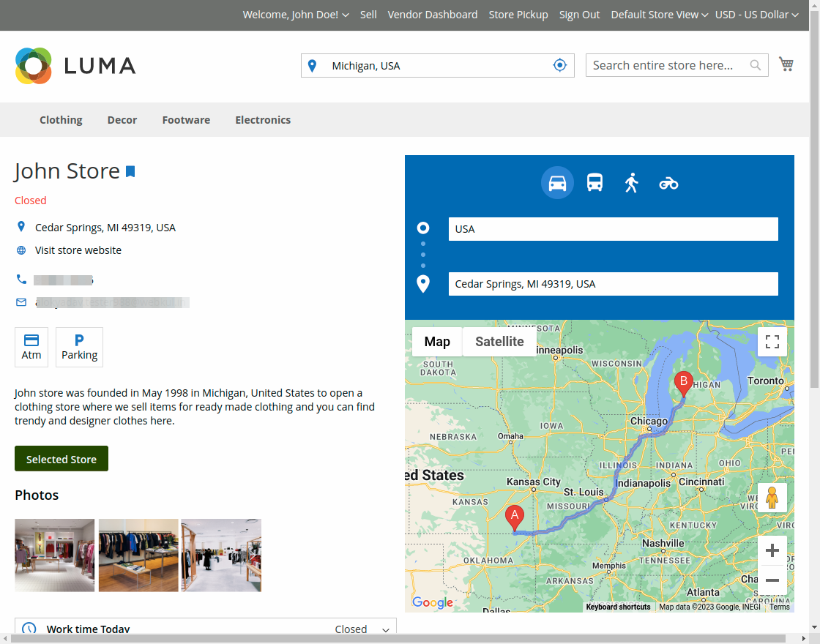This screenshot has height=644, width=820.
Task: Click the Work time clock icon
Action: pos(29,629)
